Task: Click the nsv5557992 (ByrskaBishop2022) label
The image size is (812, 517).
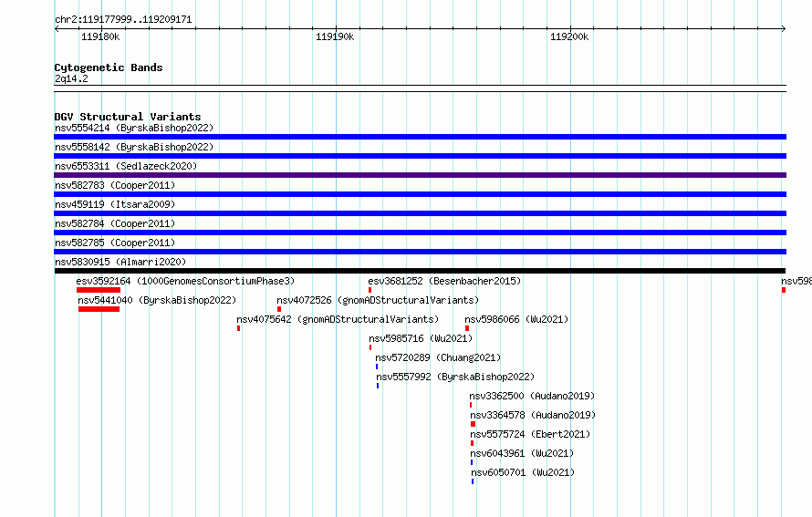Action: [x=455, y=377]
